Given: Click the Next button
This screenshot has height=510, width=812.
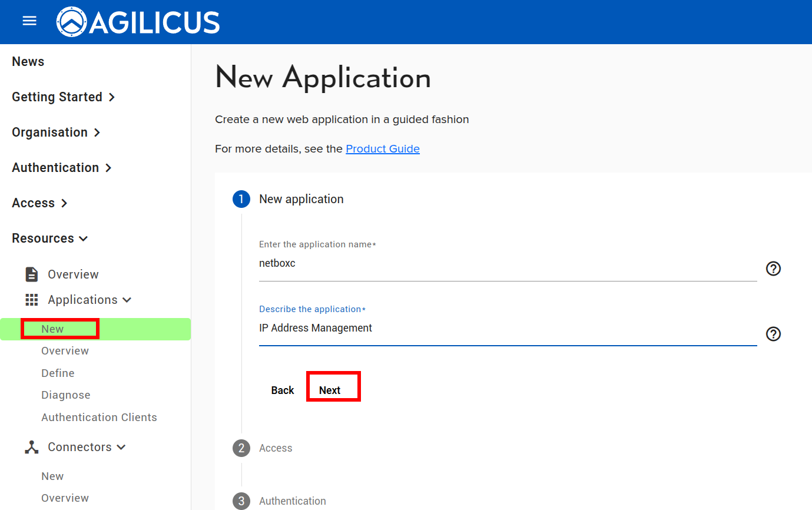Looking at the screenshot, I should coord(333,389).
